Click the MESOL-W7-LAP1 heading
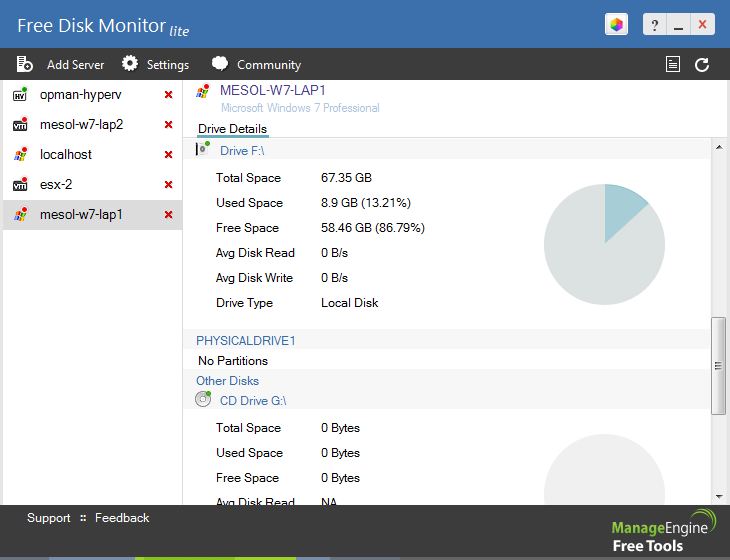The width and height of the screenshot is (730, 560). coord(273,90)
